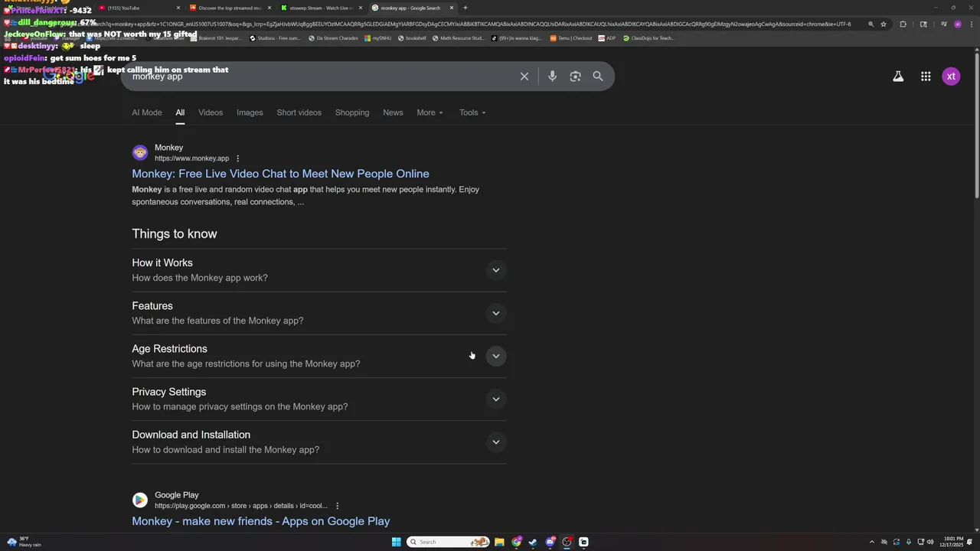Show hidden system tray icons
This screenshot has width=980, height=551.
[x=871, y=542]
